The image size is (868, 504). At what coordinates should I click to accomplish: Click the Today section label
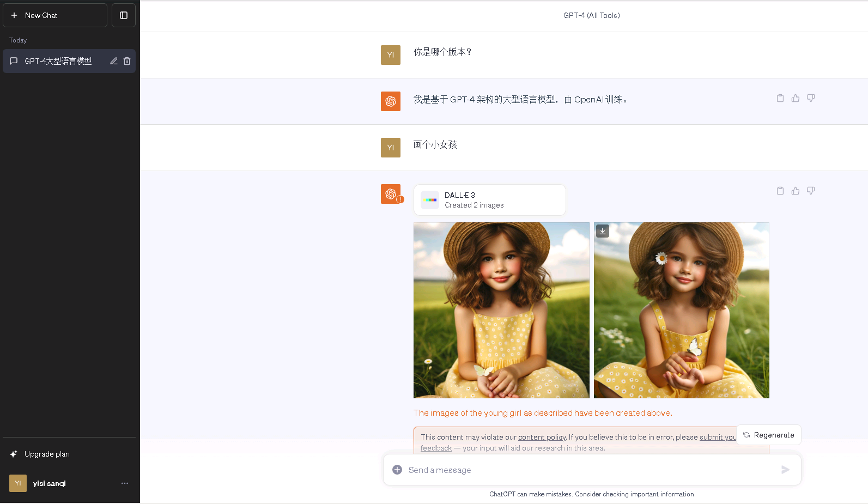click(18, 40)
